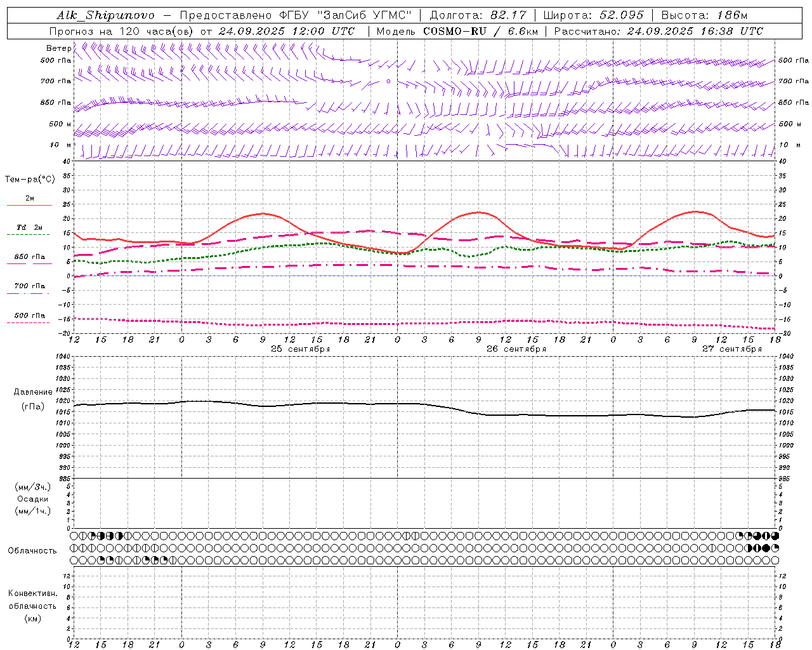This screenshot has width=812, height=650.
Task: Click the Облачность row label
Action: tap(32, 551)
